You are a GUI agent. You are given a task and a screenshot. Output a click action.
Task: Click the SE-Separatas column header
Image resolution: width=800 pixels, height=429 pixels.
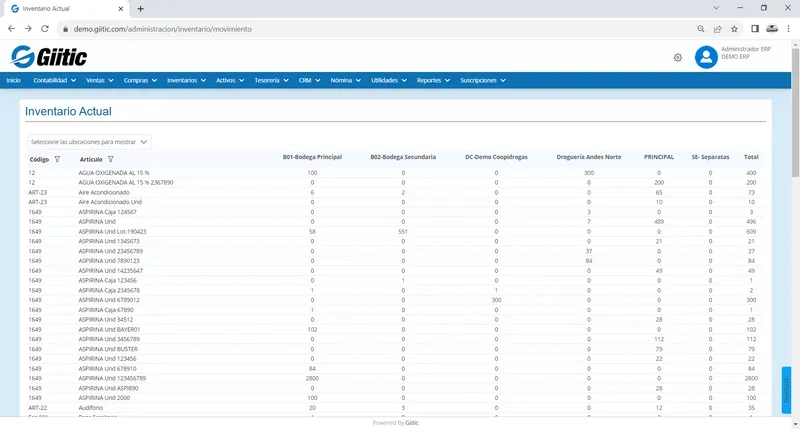(710, 157)
